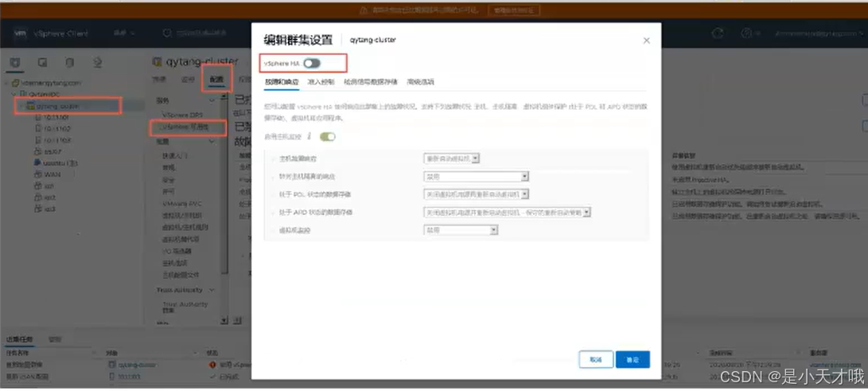The width and height of the screenshot is (868, 391).
Task: Open the 近期任务 tab at the bottom
Action: 19,339
